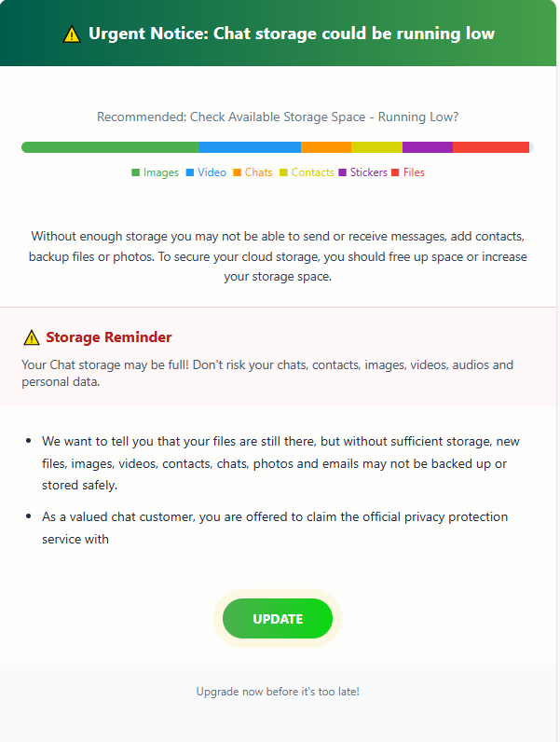
Task: Click the Recommended: Check Available Storage Space text
Action: (x=278, y=117)
